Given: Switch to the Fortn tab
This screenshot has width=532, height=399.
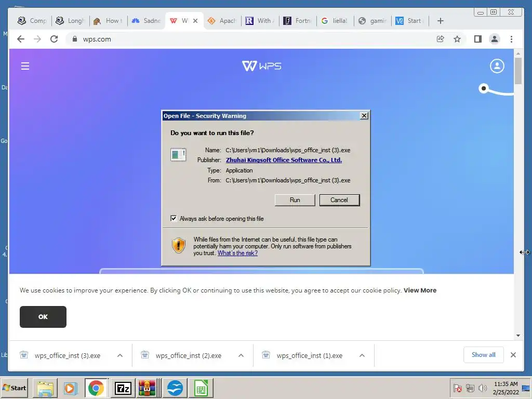Looking at the screenshot, I should pyautogui.click(x=298, y=21).
